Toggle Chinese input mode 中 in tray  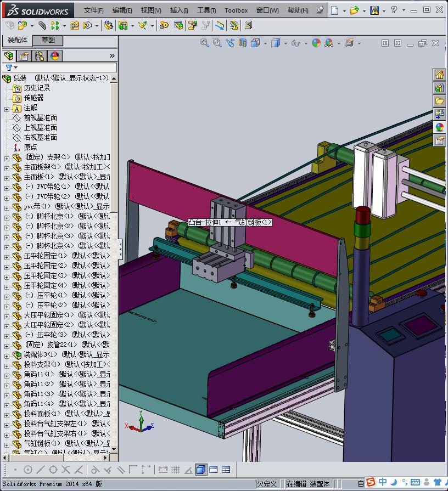pyautogui.click(x=383, y=482)
